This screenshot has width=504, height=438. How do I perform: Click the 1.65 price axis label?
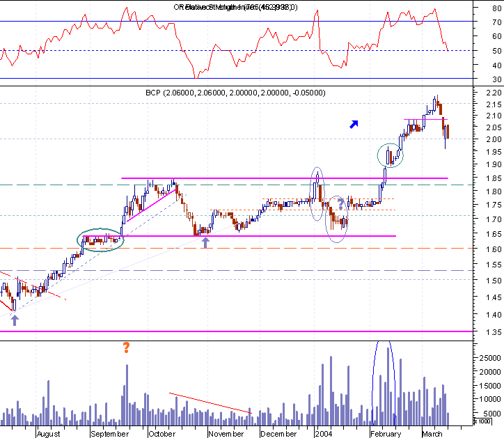[494, 234]
